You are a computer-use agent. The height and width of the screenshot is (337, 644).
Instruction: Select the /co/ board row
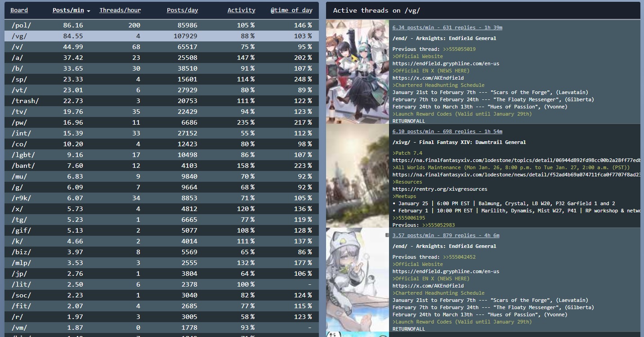tap(161, 144)
